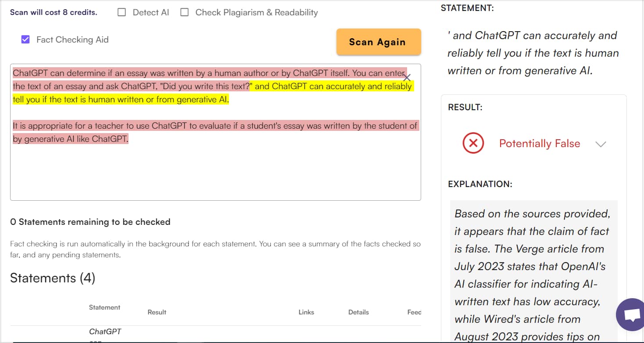This screenshot has height=343, width=644.
Task: Sort by the Statement column header
Action: tap(104, 307)
